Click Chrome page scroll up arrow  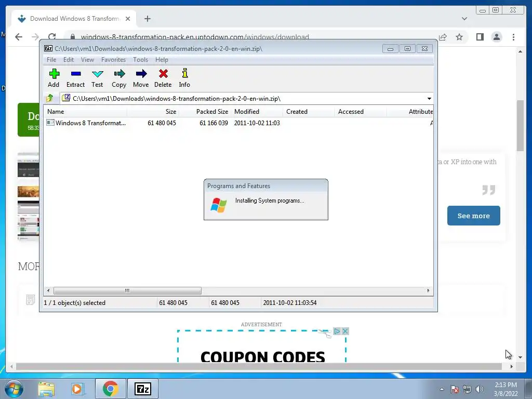(x=520, y=51)
